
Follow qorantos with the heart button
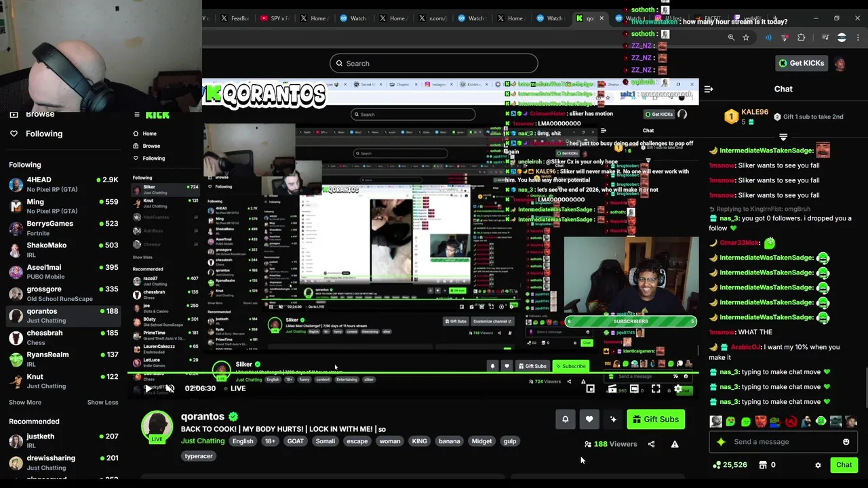pyautogui.click(x=589, y=420)
